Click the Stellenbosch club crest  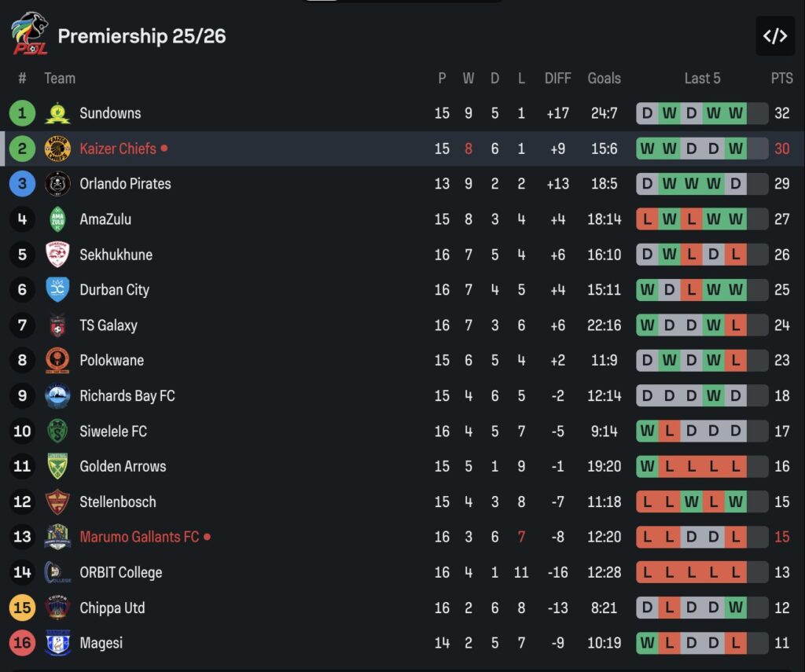tap(57, 501)
